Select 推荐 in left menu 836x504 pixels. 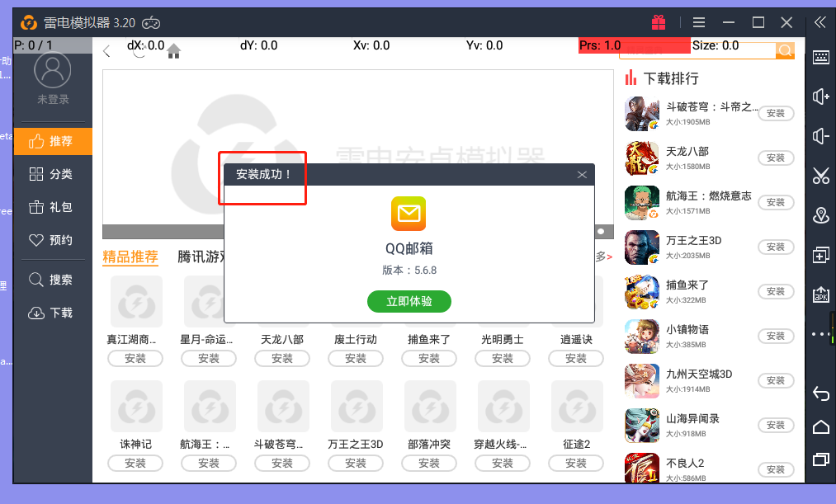[x=53, y=141]
